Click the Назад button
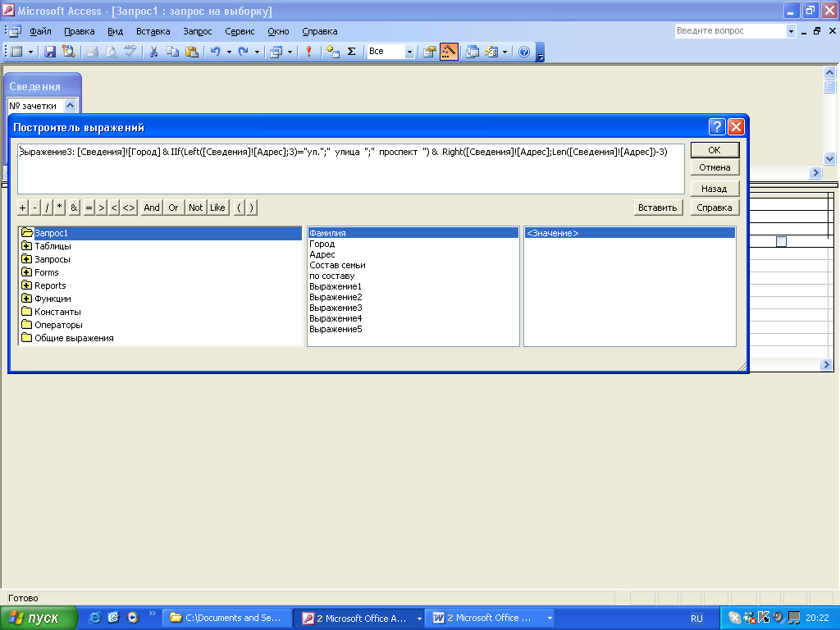This screenshot has width=840, height=630. click(x=714, y=189)
